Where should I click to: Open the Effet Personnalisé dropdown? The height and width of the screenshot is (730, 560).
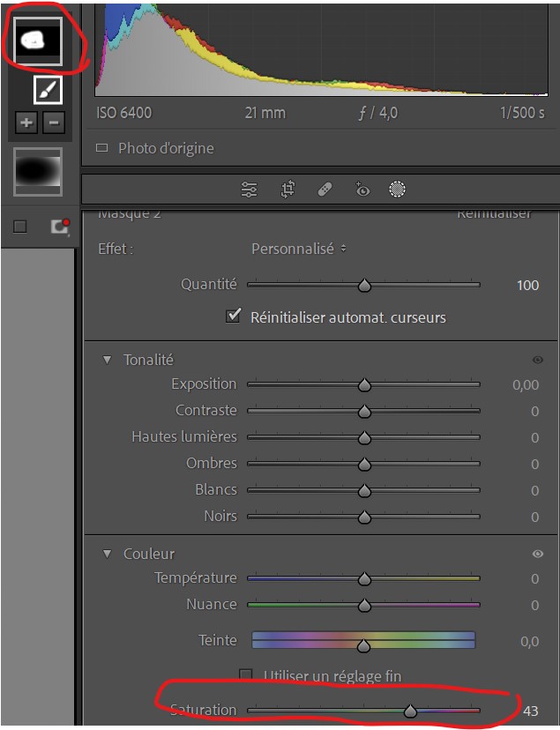click(x=298, y=250)
